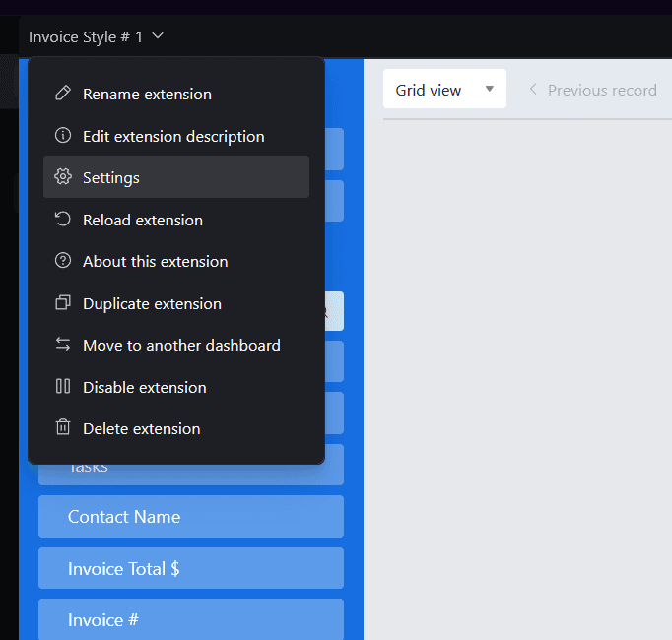Screen dimensions: 672x640
Task: Select the Contact Name field block
Action: [x=191, y=517]
